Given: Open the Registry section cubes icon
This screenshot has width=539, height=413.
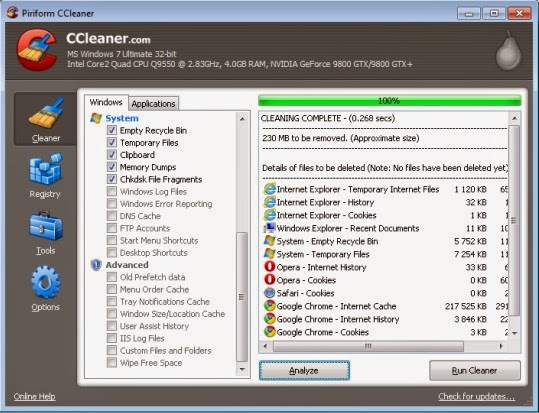Looking at the screenshot, I should (x=46, y=169).
